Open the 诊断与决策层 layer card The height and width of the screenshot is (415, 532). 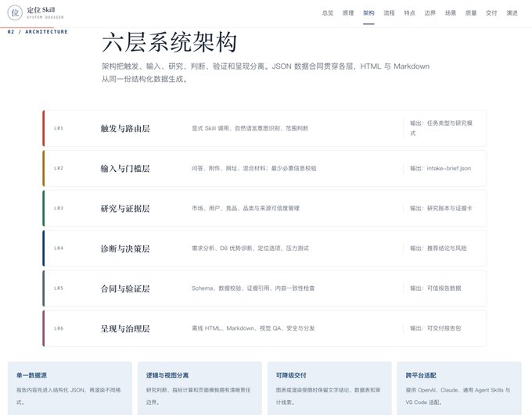264,249
